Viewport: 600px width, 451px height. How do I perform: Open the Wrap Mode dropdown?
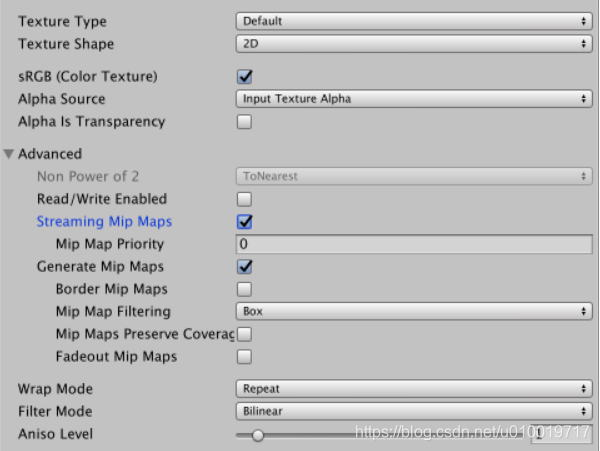click(x=414, y=389)
